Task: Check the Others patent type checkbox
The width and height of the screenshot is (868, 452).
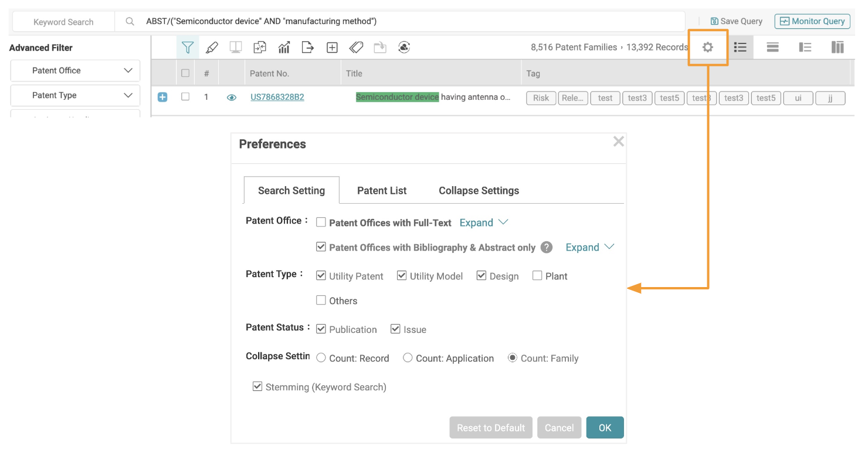Action: coord(321,300)
